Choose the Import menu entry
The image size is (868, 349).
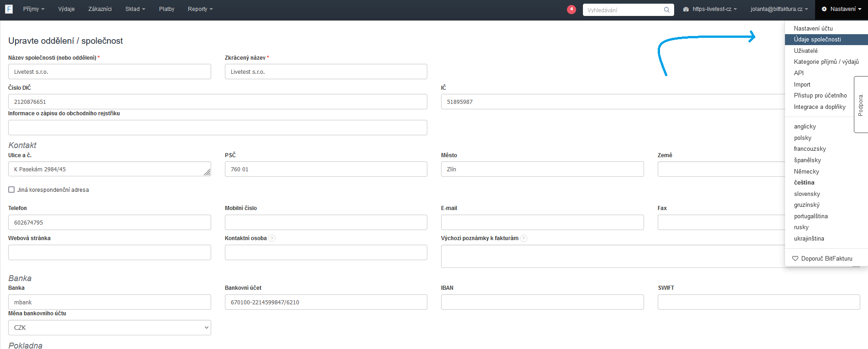tap(802, 84)
